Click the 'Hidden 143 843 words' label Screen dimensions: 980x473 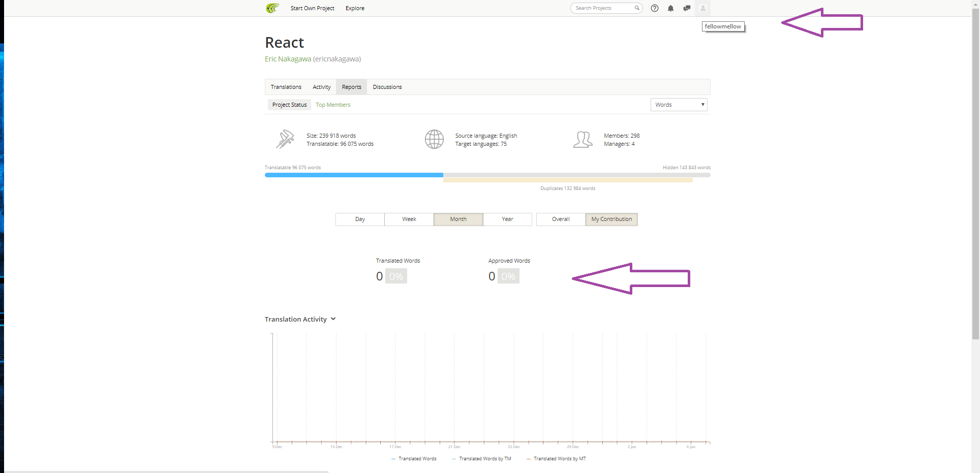tap(687, 168)
